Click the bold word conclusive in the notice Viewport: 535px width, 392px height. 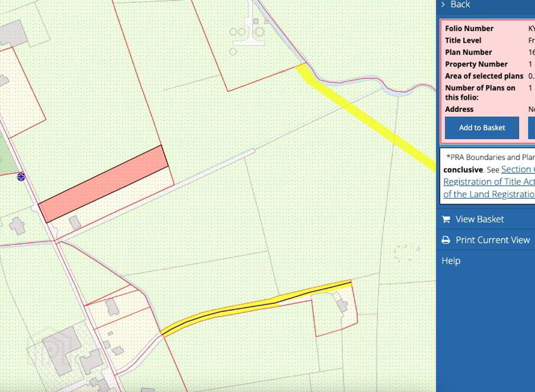(x=463, y=170)
